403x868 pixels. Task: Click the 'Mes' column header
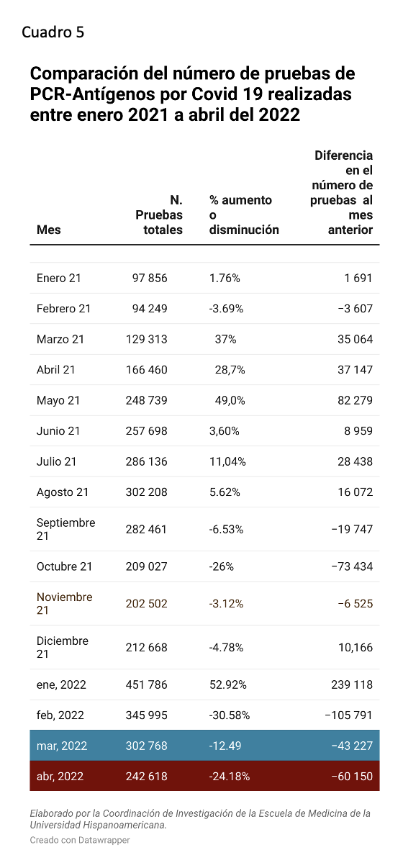(48, 230)
